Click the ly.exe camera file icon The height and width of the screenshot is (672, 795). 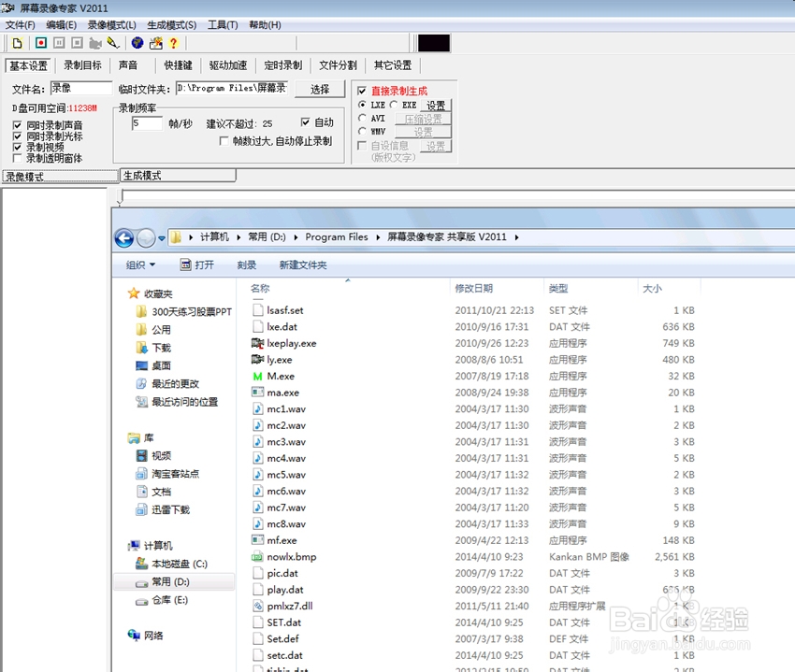(x=257, y=360)
